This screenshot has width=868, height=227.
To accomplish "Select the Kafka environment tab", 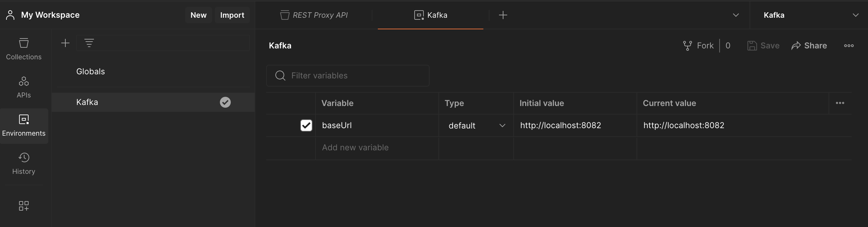I will tap(431, 15).
